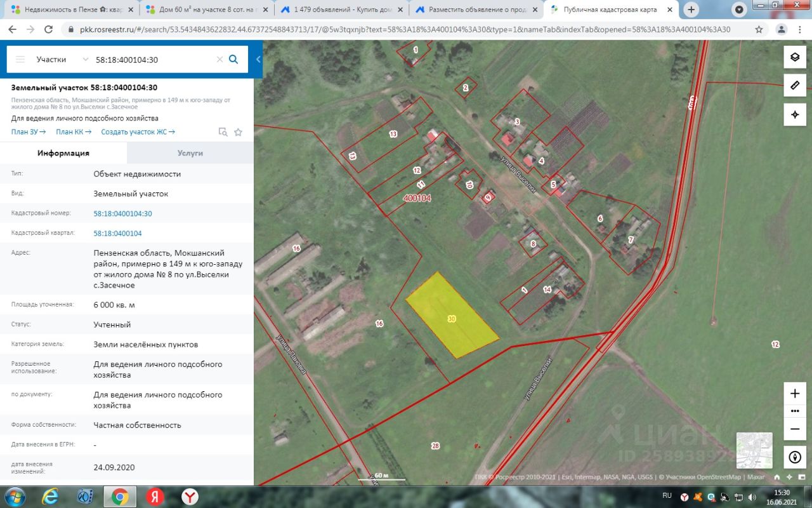The image size is (812, 508).
Task: Open the План ЗУ link
Action: coord(29,131)
